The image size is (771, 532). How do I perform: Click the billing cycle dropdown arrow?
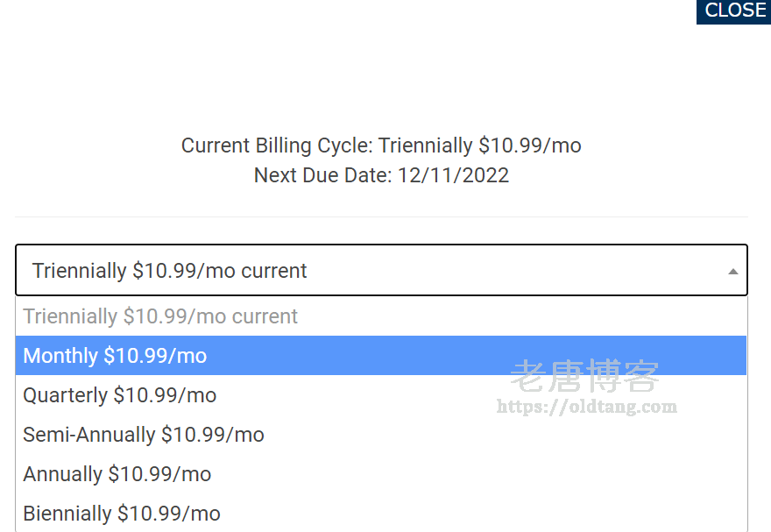[732, 272]
